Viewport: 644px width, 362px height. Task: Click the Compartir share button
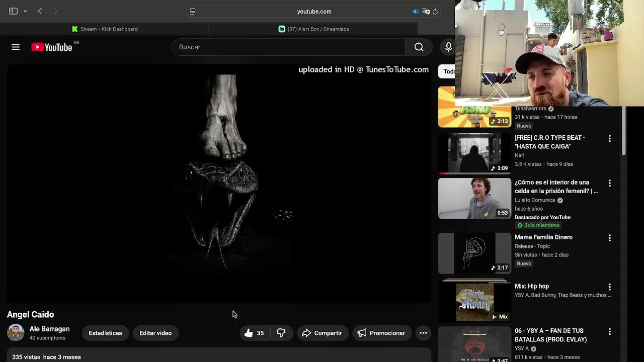322,333
